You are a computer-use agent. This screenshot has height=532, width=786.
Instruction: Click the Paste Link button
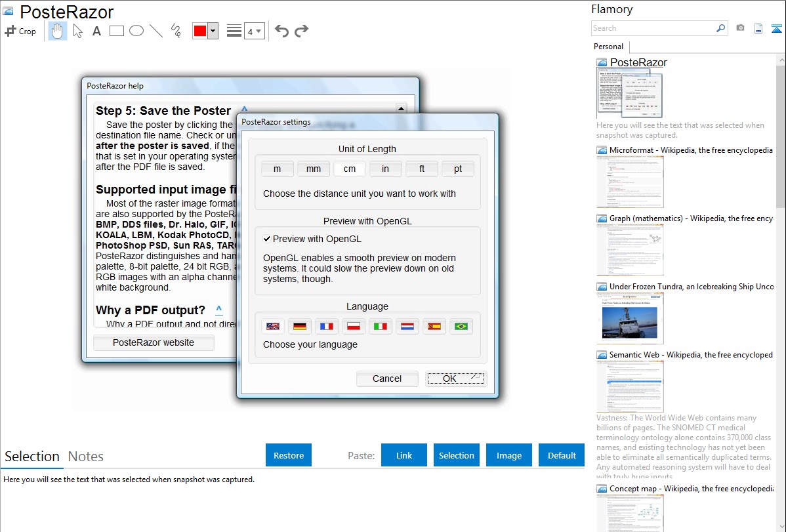click(x=404, y=455)
